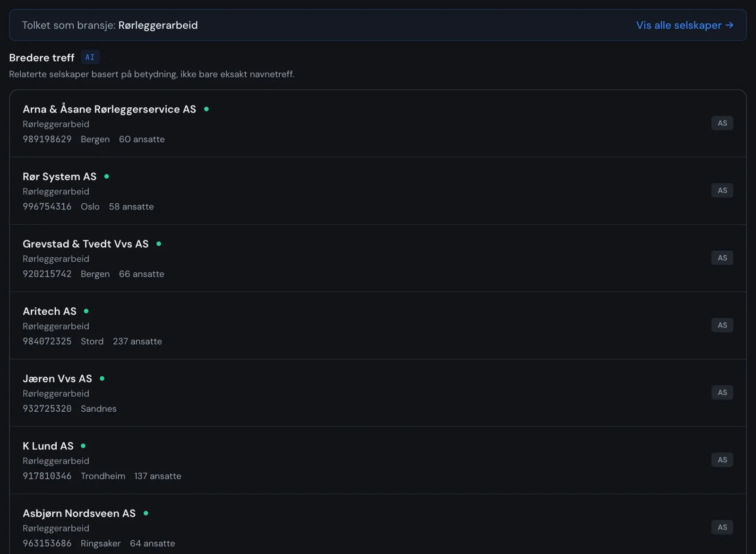The image size is (756, 554).
Task: Click the AS badge on Rør System row
Action: click(722, 190)
